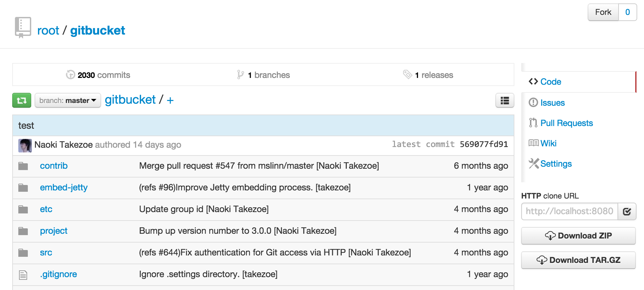Open the etc folder

click(x=46, y=209)
